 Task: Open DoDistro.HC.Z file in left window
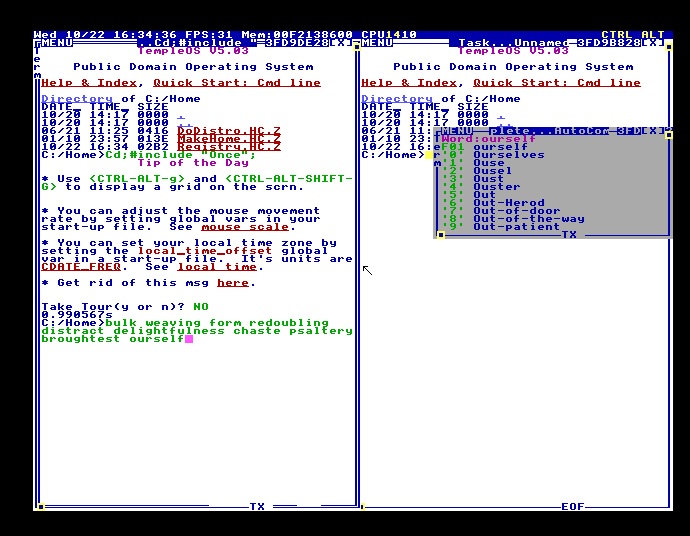[229, 131]
